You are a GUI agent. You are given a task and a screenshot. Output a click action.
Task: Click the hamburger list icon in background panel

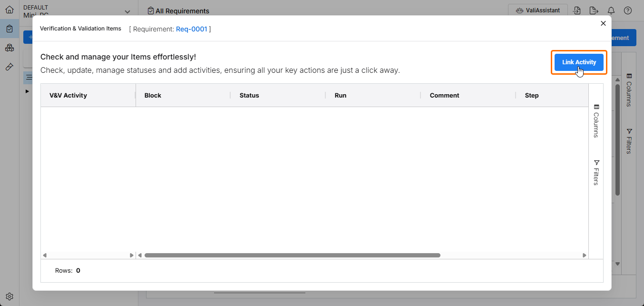29,77
